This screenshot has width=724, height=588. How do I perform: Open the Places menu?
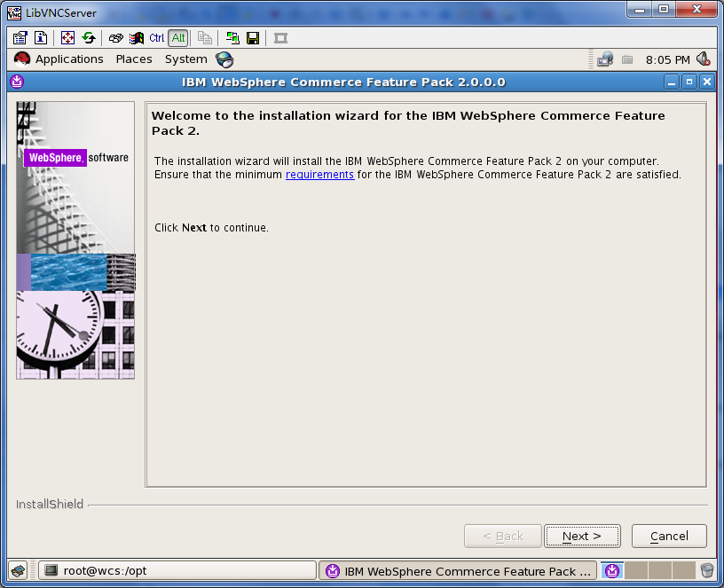(x=133, y=59)
